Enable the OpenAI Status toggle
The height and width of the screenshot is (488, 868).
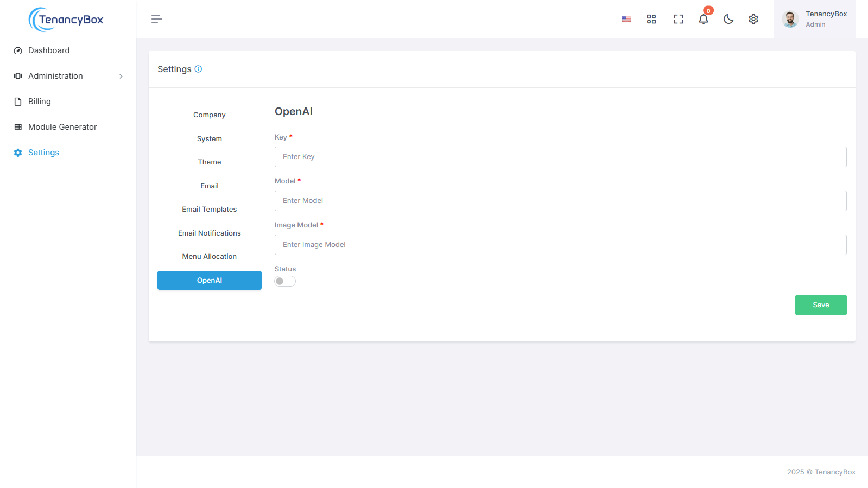(x=285, y=281)
